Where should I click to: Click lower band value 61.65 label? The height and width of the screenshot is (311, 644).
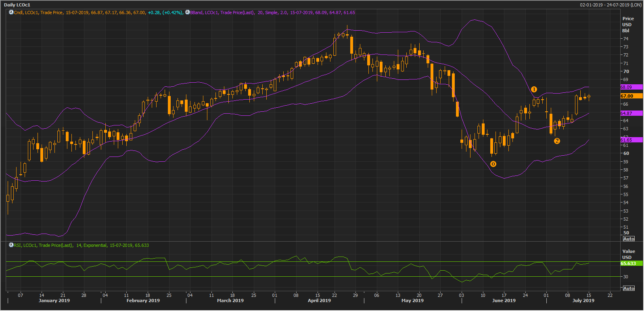point(631,140)
